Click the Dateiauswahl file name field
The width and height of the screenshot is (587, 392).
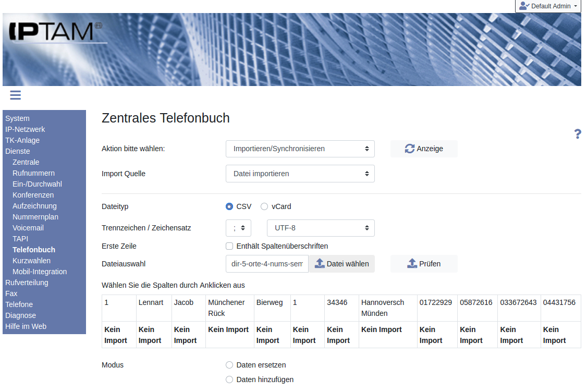(x=267, y=264)
